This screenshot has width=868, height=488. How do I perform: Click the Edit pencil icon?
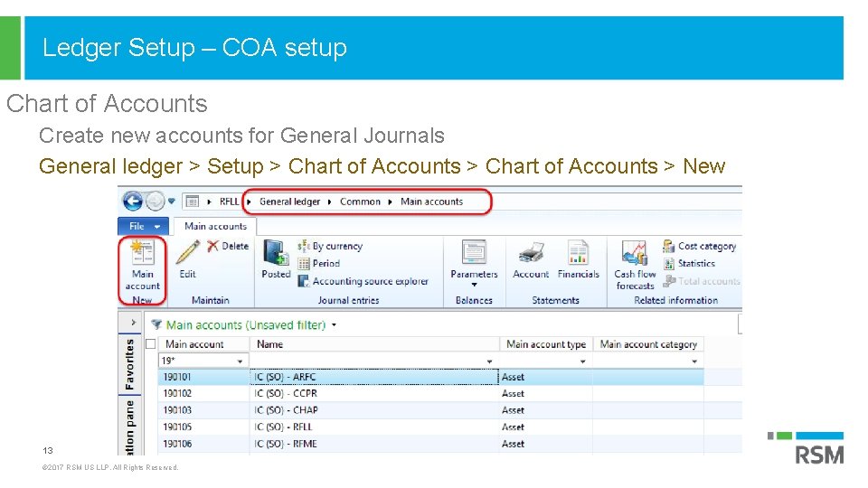[x=188, y=256]
